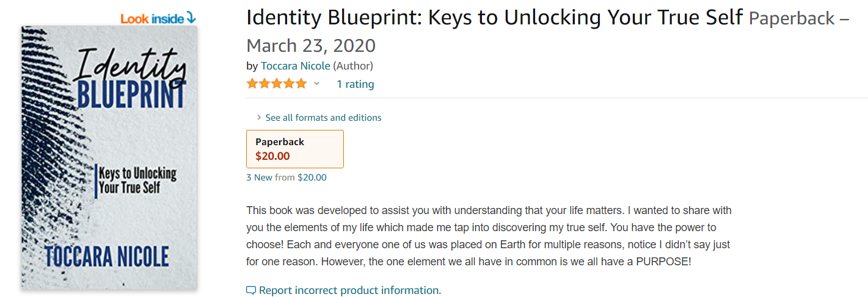Expand the rating breakdown chevron beside the stars
This screenshot has width=868, height=297.
[316, 84]
